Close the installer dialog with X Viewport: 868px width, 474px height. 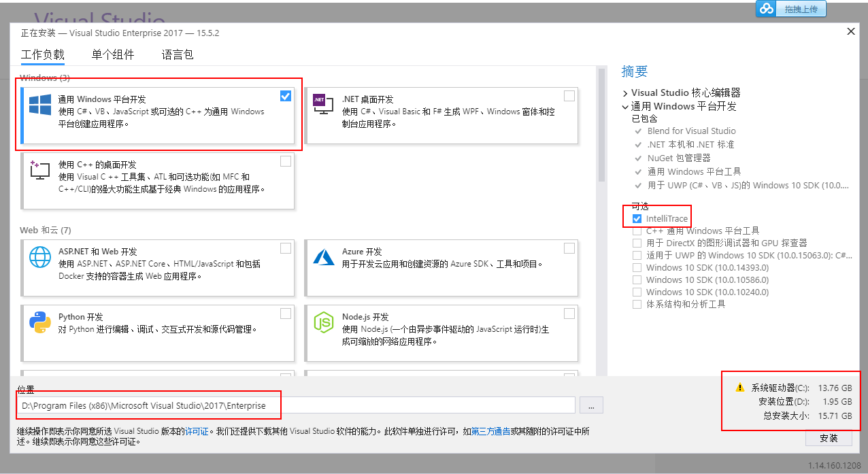pos(850,31)
